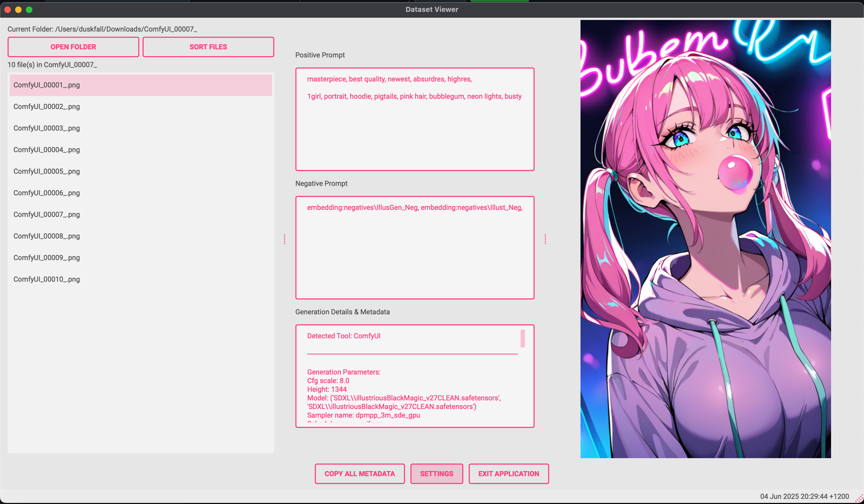864x504 pixels.
Task: Click the Sort Files button
Action: point(208,47)
